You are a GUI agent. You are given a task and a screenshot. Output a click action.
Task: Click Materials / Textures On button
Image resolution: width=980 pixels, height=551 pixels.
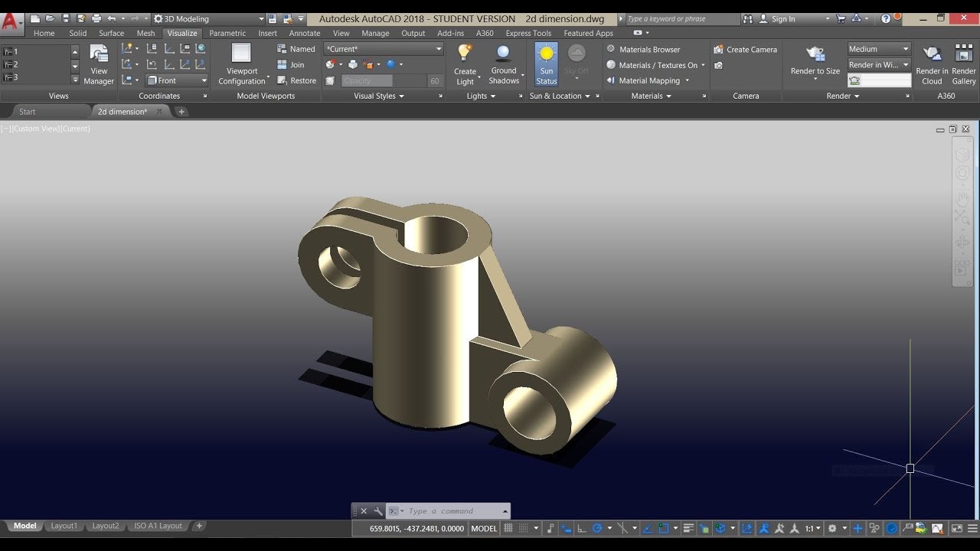click(656, 65)
